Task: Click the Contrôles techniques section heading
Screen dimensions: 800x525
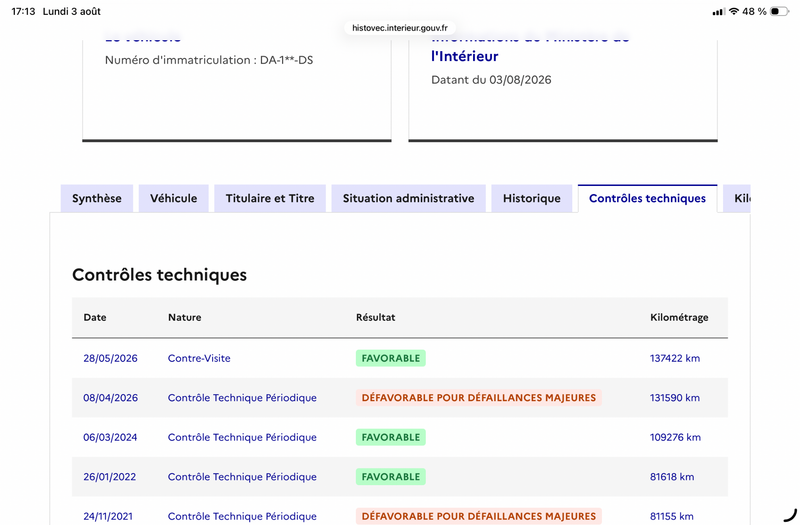Action: click(159, 274)
